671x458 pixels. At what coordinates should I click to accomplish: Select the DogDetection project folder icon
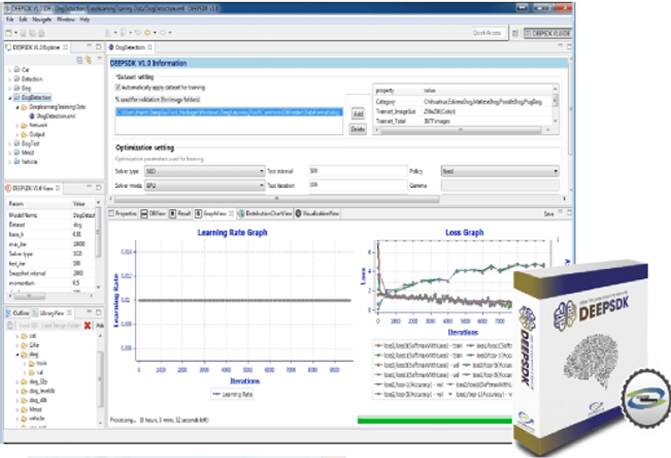pos(17,98)
